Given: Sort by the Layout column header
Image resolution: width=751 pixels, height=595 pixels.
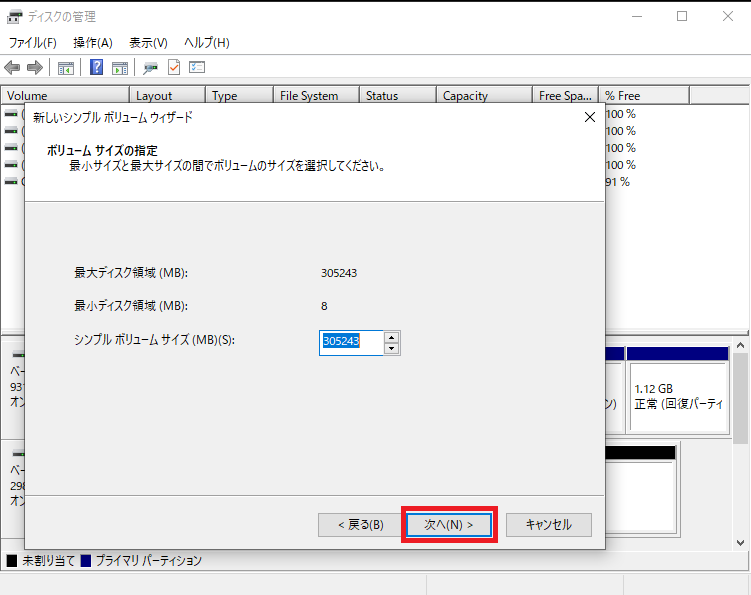Looking at the screenshot, I should click(168, 96).
